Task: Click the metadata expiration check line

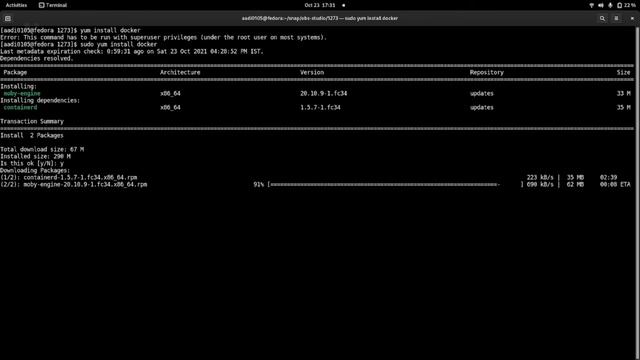Action: click(x=132, y=51)
